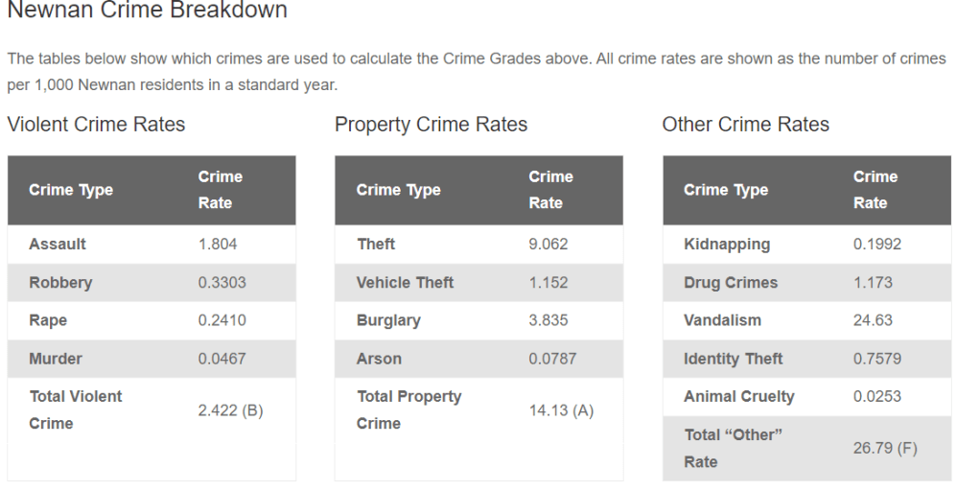Select the Burglary row label
Viewport: 980px width, 491px height.
[388, 320]
